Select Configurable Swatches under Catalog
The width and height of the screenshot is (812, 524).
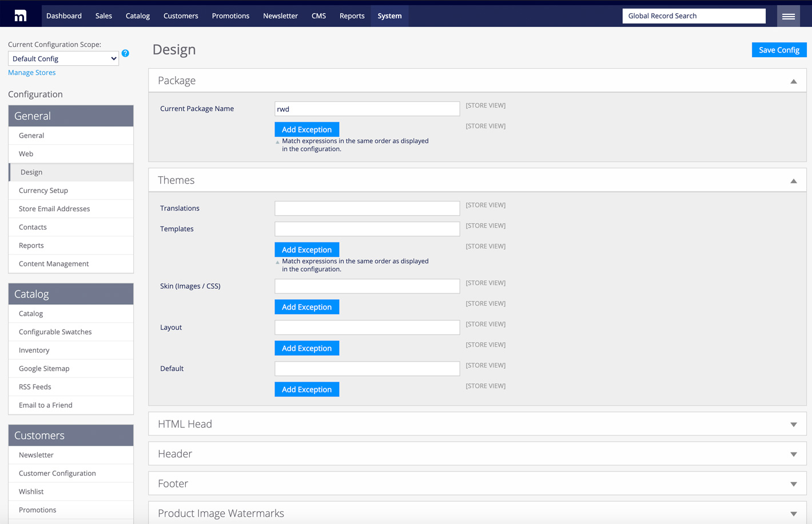(55, 332)
